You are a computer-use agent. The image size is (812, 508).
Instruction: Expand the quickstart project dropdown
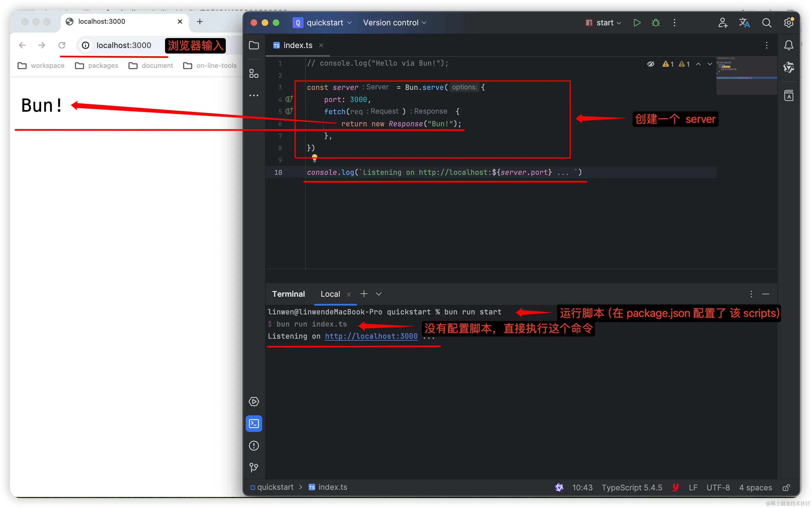322,23
